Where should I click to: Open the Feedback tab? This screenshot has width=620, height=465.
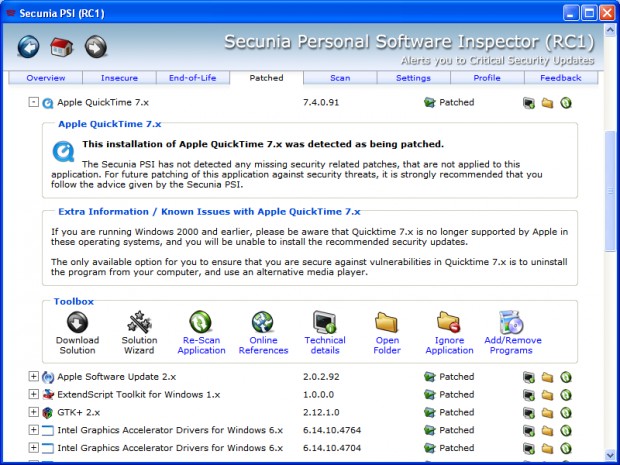tap(561, 78)
